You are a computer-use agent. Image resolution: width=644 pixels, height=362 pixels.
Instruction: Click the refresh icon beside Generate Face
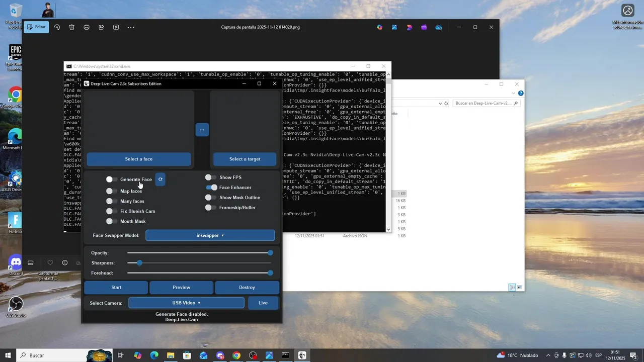click(x=160, y=179)
